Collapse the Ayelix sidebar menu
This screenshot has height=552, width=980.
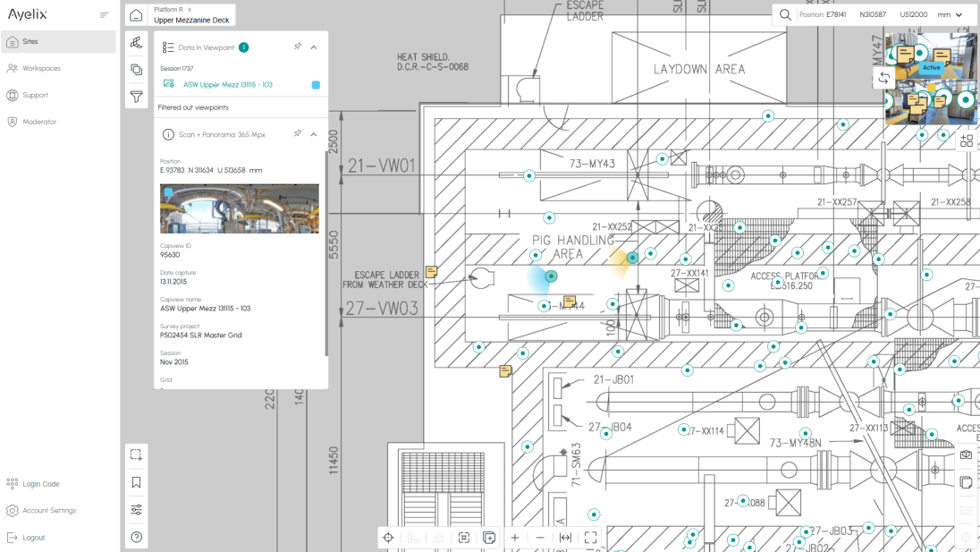(x=105, y=15)
